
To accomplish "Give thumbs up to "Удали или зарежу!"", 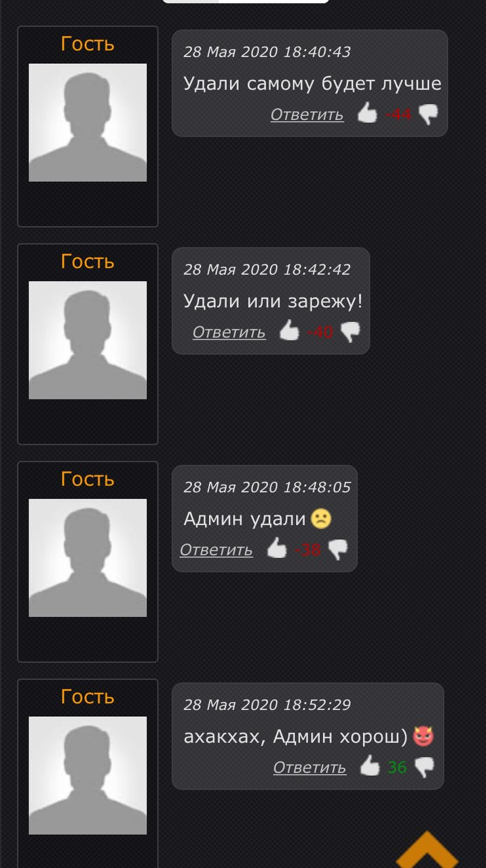I will [x=289, y=331].
